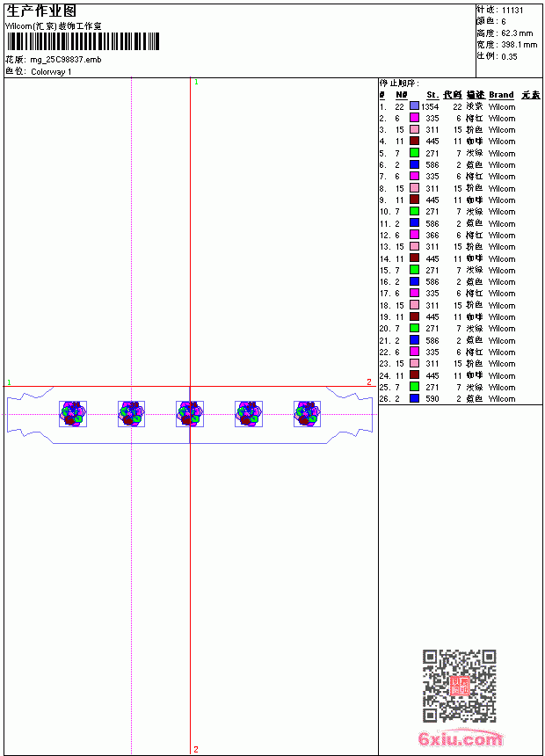Open the 6xiu.com watermark link
The height and width of the screenshot is (756, 545).
tap(460, 738)
